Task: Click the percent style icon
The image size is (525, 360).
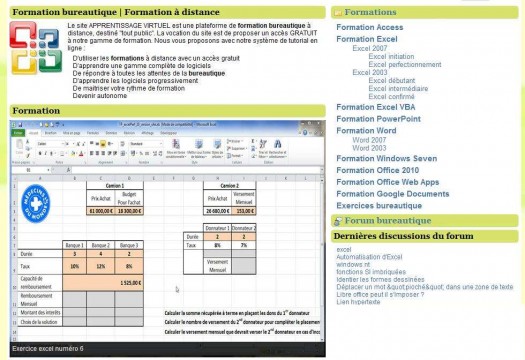Action: tap(141, 153)
